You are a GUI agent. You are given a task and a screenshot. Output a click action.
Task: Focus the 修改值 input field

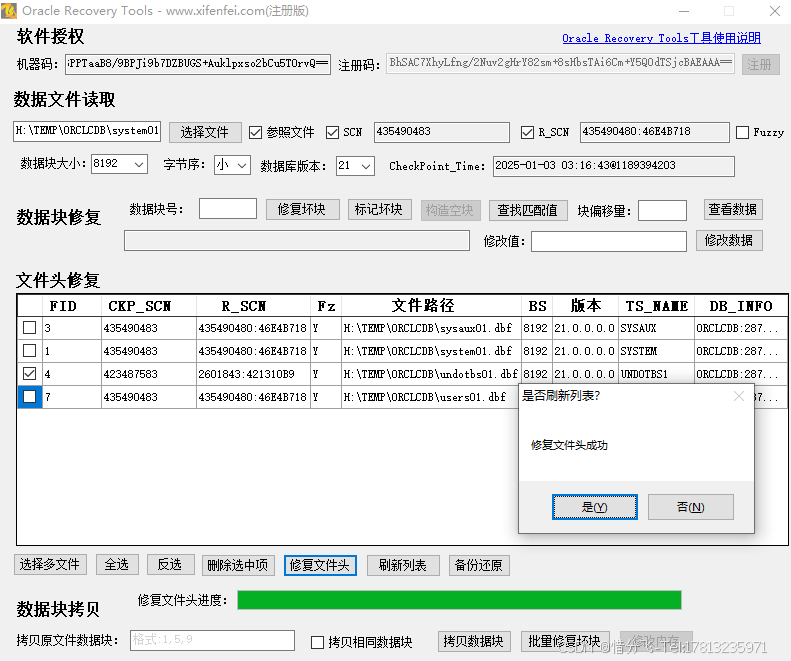click(x=609, y=241)
